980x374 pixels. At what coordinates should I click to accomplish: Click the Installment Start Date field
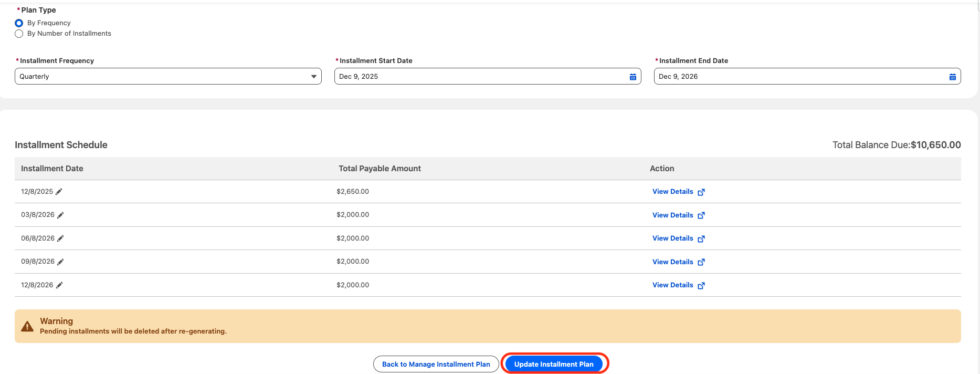tap(488, 76)
